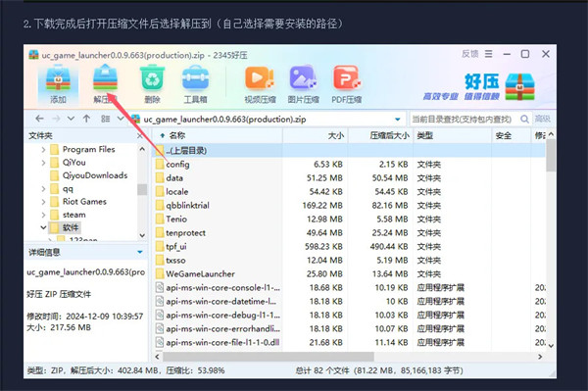588x391 pixels.
Task: Close the 文件夹 folder pane
Action: coord(140,135)
